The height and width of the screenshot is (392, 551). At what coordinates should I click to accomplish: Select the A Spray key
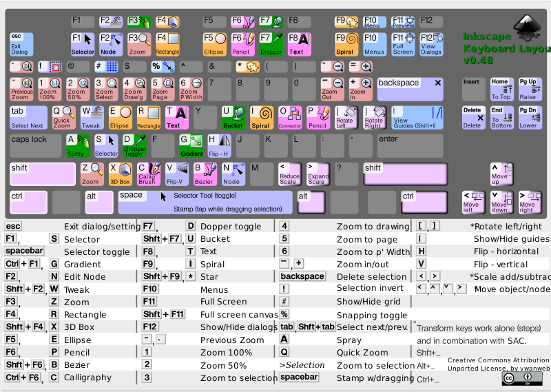78,145
